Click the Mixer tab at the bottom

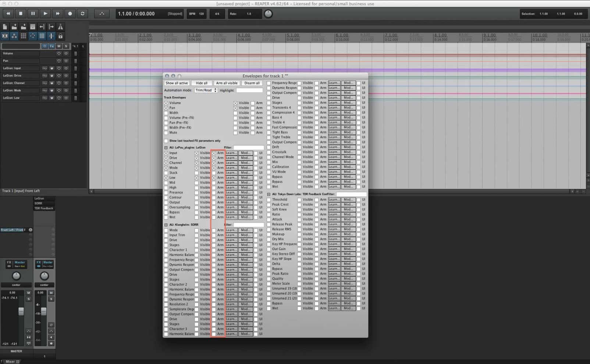tap(10, 361)
